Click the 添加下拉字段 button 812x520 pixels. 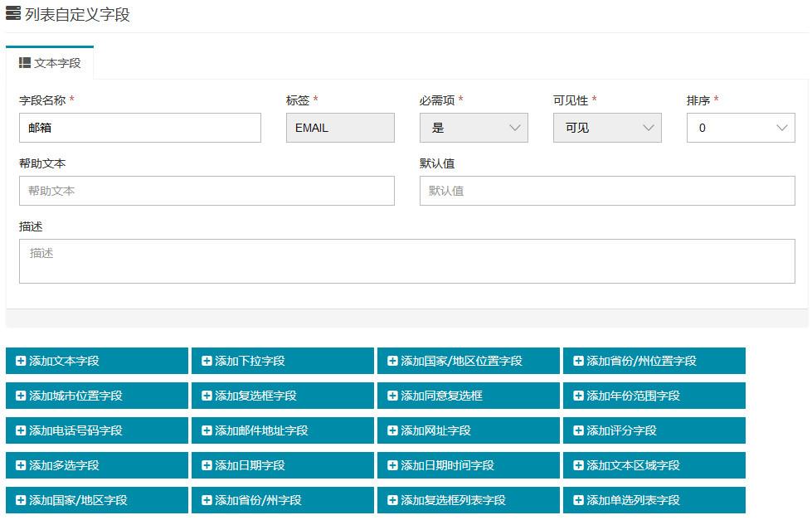tap(283, 361)
